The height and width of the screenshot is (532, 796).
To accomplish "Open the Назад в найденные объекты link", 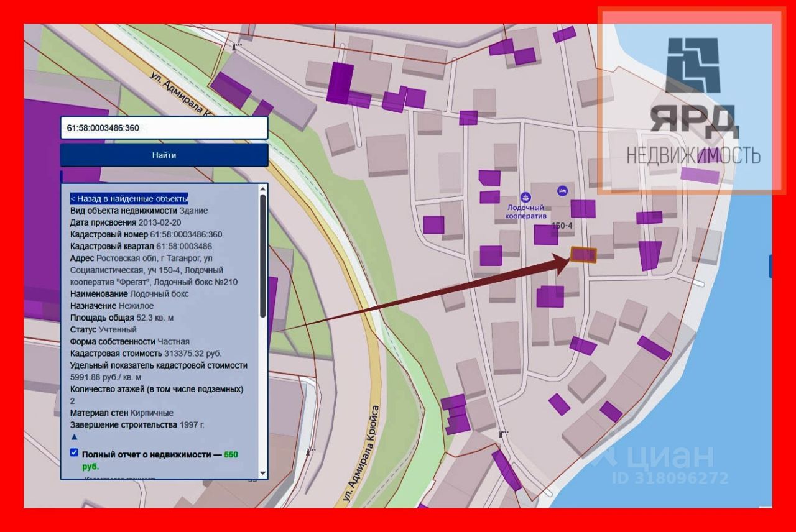I will click(129, 199).
